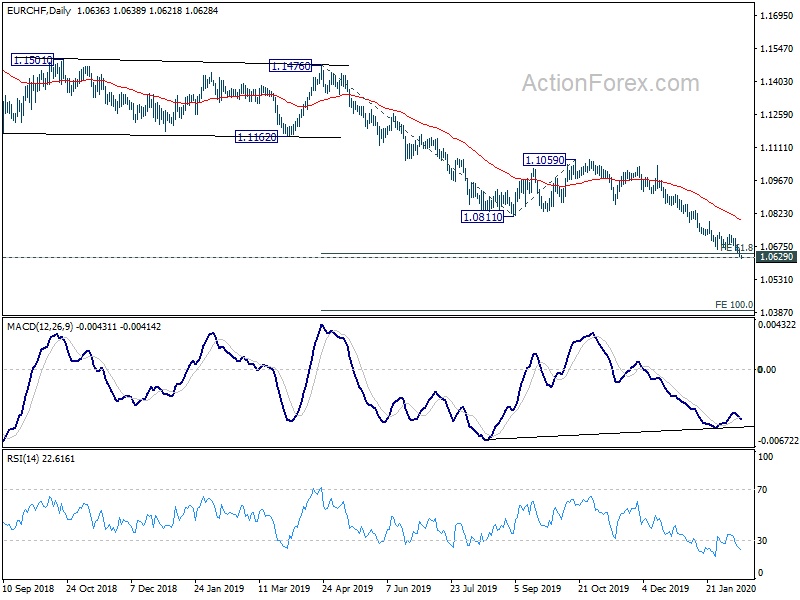Click the 21 Jan 2020 date marker
The width and height of the screenshot is (800, 600).
731,588
